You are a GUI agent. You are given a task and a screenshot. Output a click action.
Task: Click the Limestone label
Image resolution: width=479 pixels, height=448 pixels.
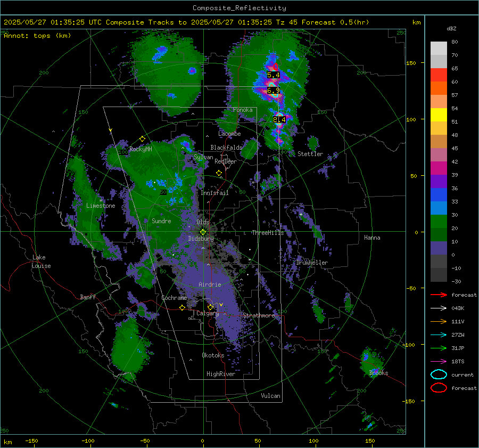[x=101, y=206]
